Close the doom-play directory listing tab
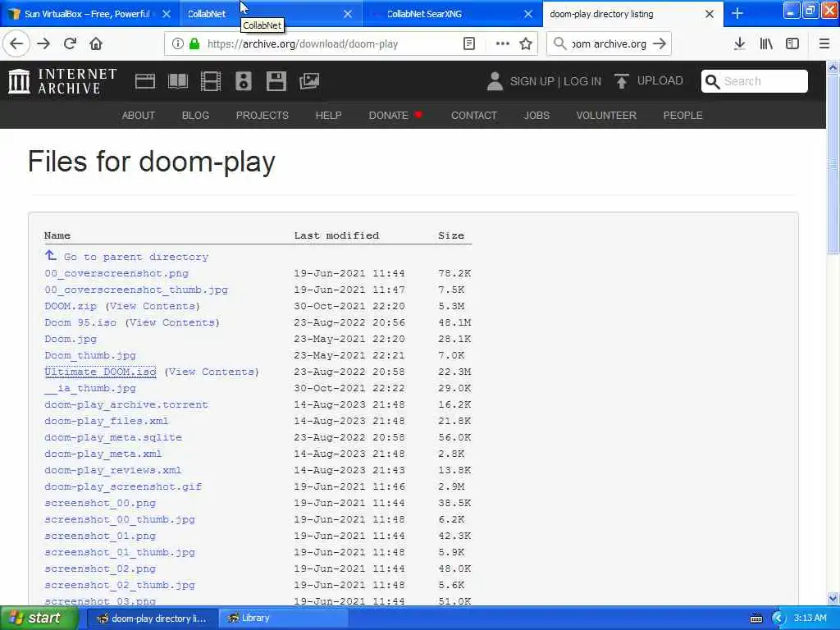The height and width of the screenshot is (630, 840). pos(710,14)
